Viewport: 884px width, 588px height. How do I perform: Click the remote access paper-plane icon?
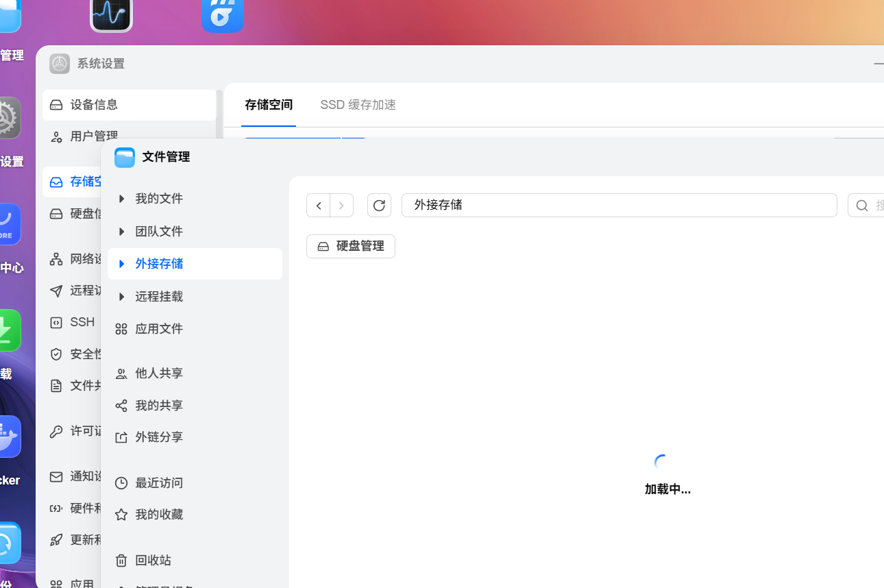tap(56, 291)
